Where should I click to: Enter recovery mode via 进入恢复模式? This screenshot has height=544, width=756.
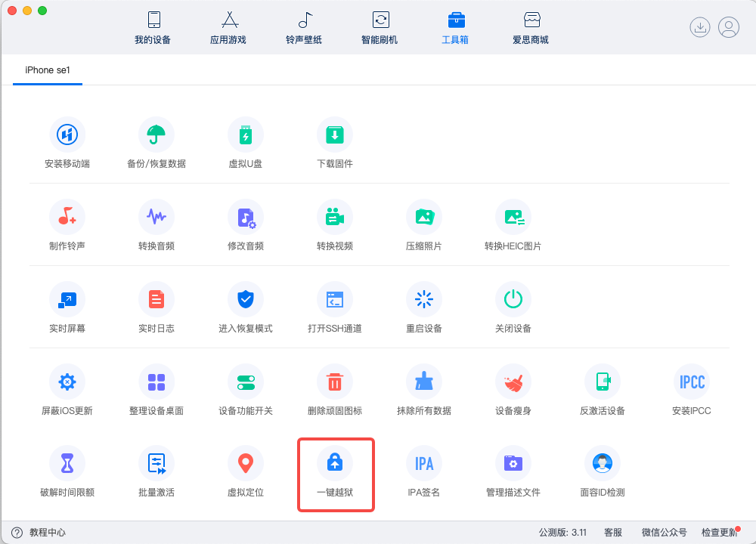246,308
